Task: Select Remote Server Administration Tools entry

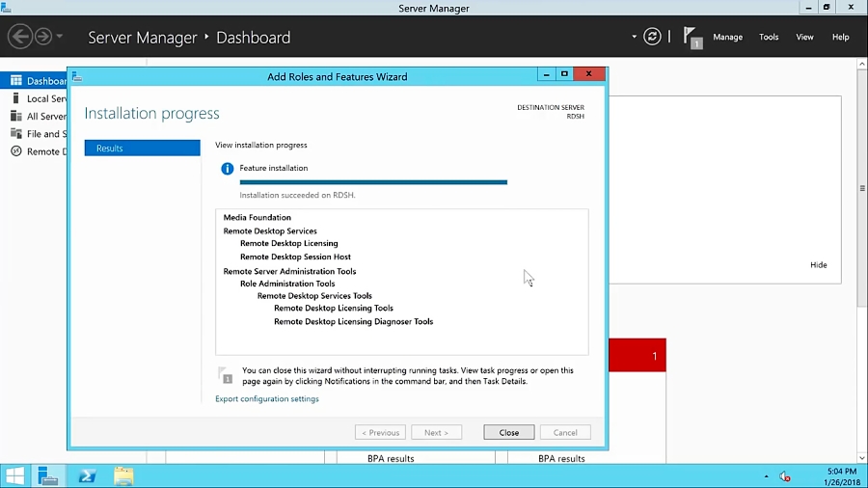Action: pyautogui.click(x=289, y=271)
